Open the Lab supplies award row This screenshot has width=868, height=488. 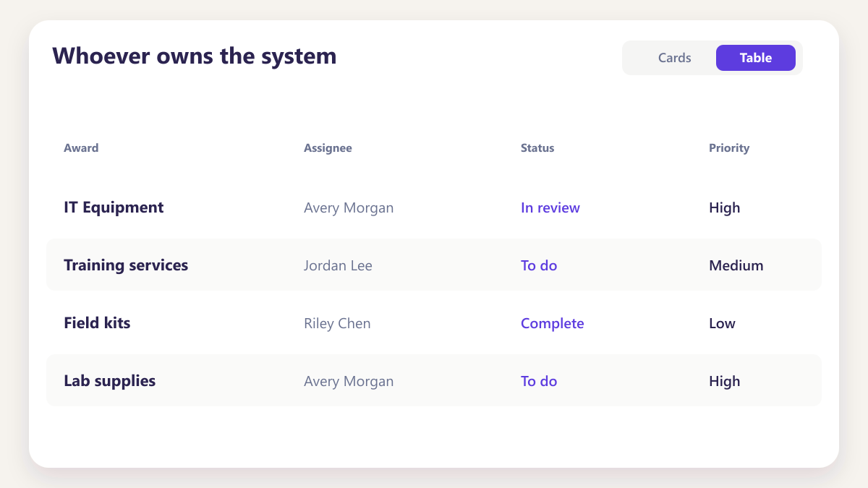click(434, 380)
